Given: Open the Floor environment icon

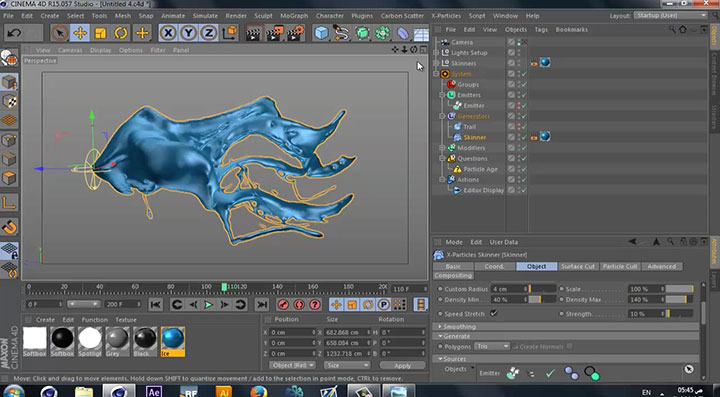Looking at the screenshot, I should tap(421, 33).
